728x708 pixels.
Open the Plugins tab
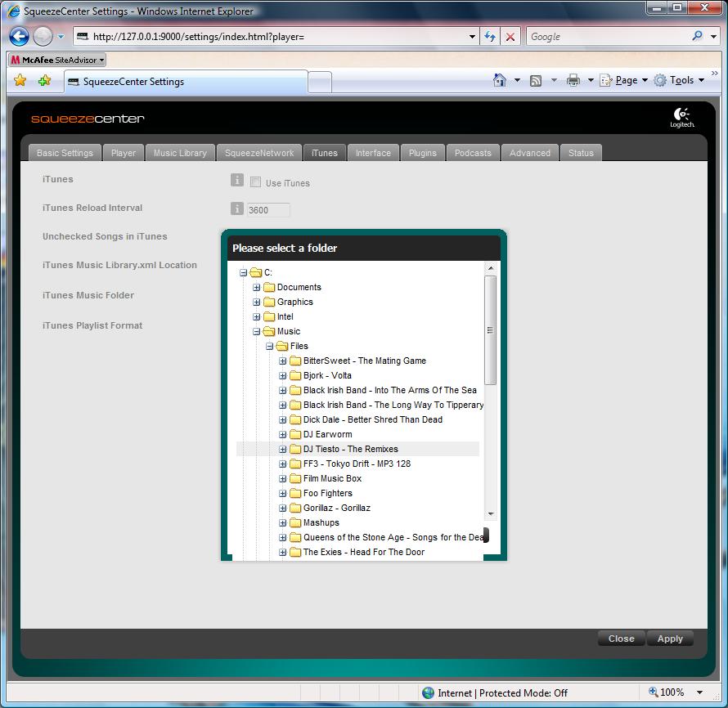point(423,153)
